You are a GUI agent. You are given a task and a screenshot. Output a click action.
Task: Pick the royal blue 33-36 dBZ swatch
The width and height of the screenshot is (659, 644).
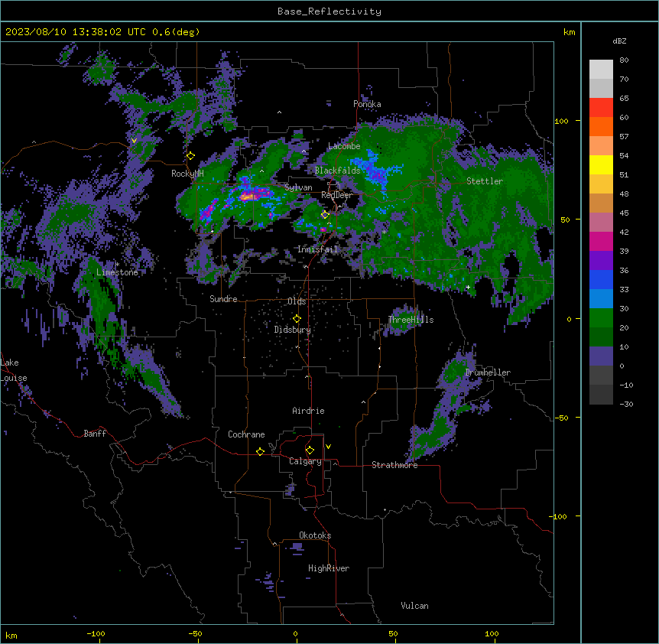[x=601, y=279]
